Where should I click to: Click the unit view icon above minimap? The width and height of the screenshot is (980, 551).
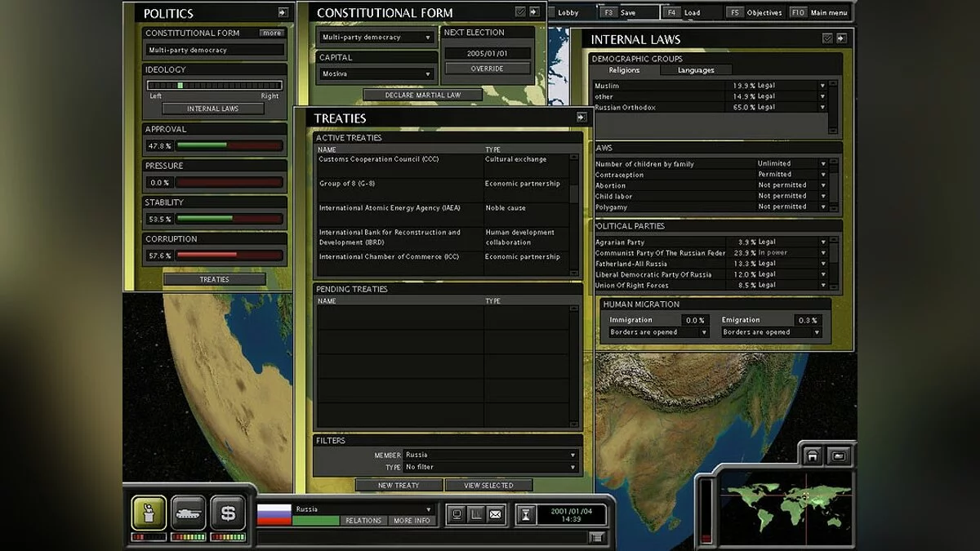tap(839, 455)
